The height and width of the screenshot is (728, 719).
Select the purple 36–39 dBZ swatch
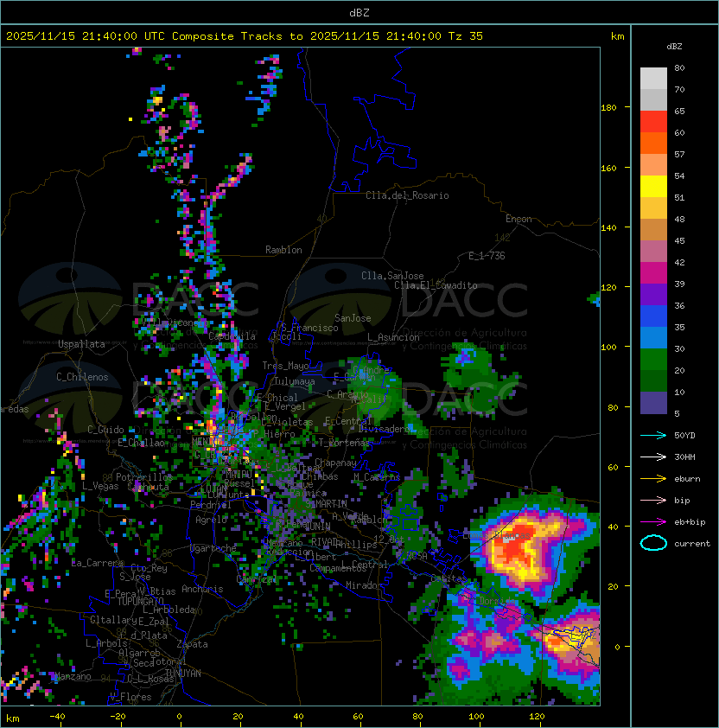653,295
